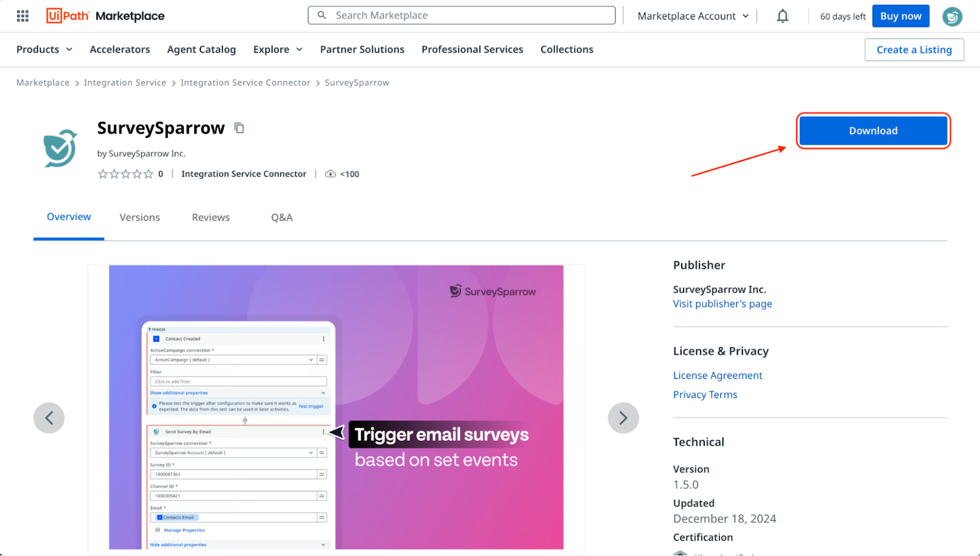This screenshot has width=980, height=556.
Task: Open the user profile avatar
Action: (952, 17)
